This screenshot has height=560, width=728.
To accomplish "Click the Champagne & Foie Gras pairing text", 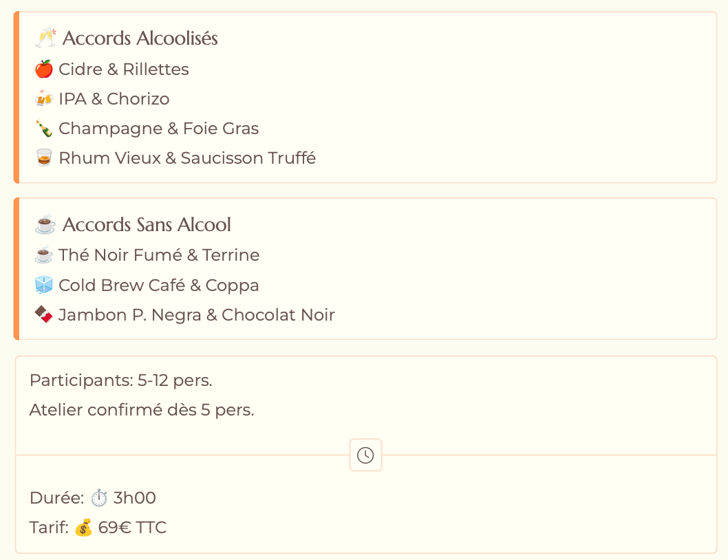I will pos(159,129).
